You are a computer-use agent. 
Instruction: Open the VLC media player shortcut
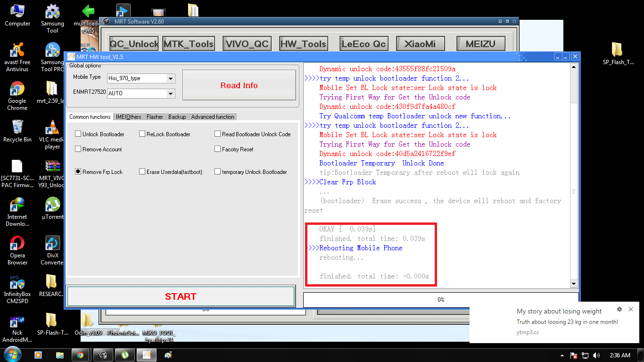(52, 134)
